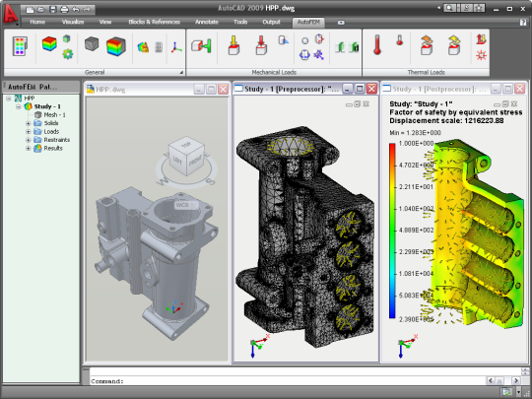Click the star favorites icon in title bar

point(479,8)
